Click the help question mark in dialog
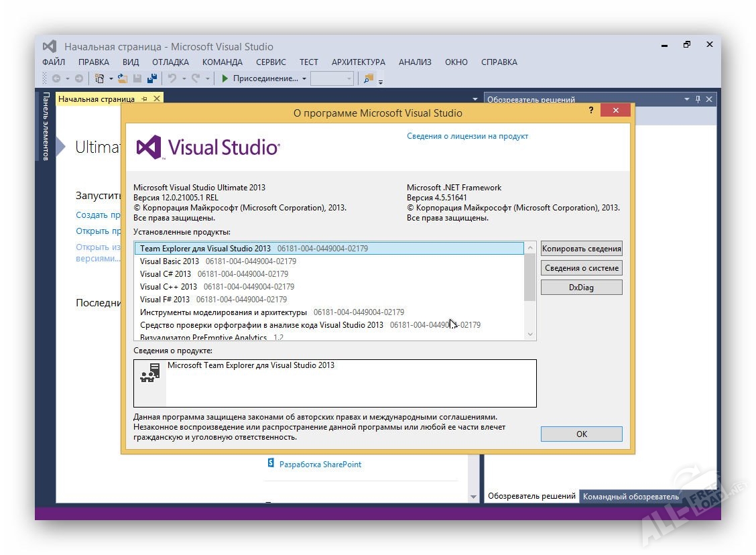Viewport: 756px width, 555px height. 590,111
